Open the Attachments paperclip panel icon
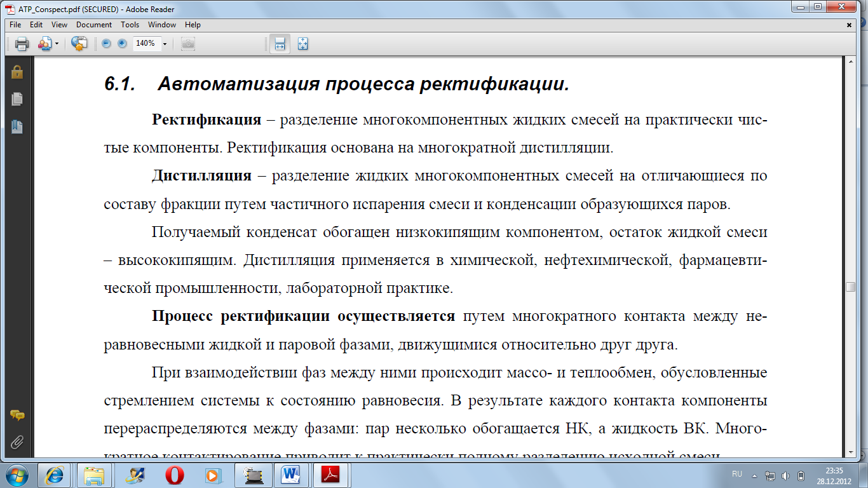 (x=17, y=442)
